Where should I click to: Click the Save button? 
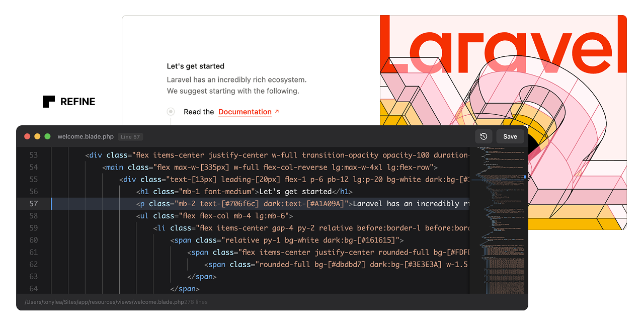(510, 136)
